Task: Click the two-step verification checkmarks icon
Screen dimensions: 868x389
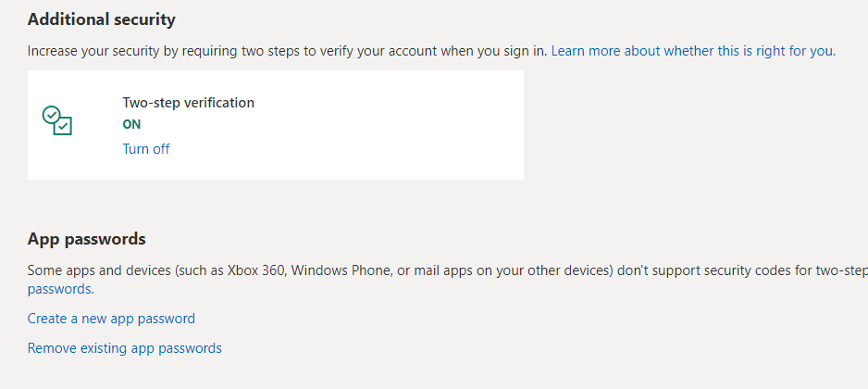Action: (57, 120)
